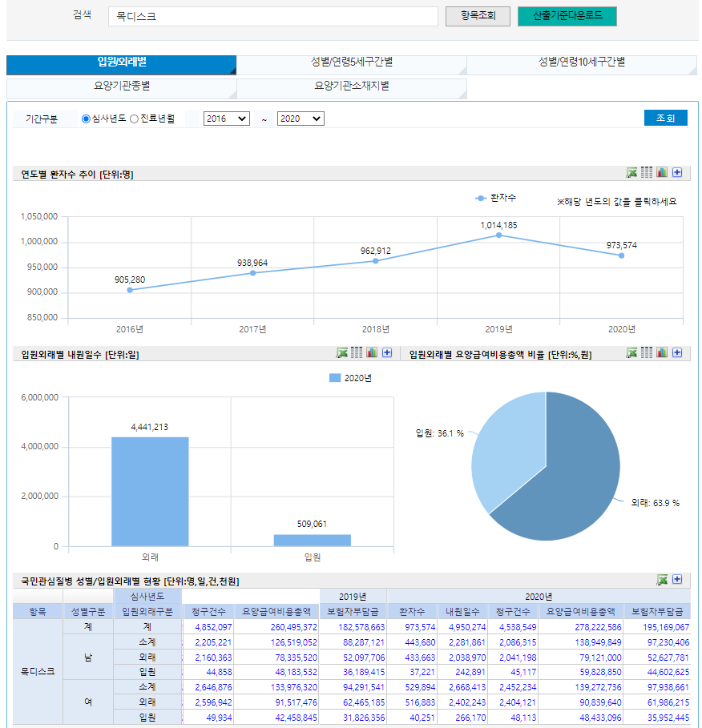Click the 2017년 data point 938,964

click(x=252, y=273)
